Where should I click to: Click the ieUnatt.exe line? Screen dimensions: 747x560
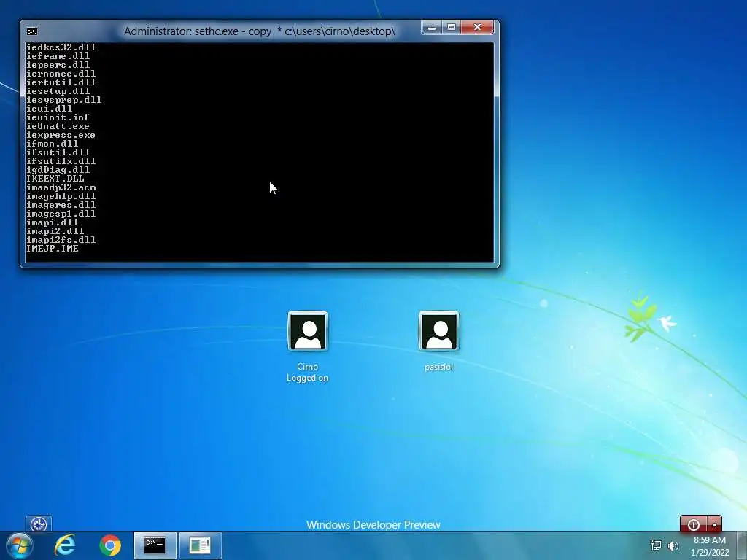coord(58,126)
